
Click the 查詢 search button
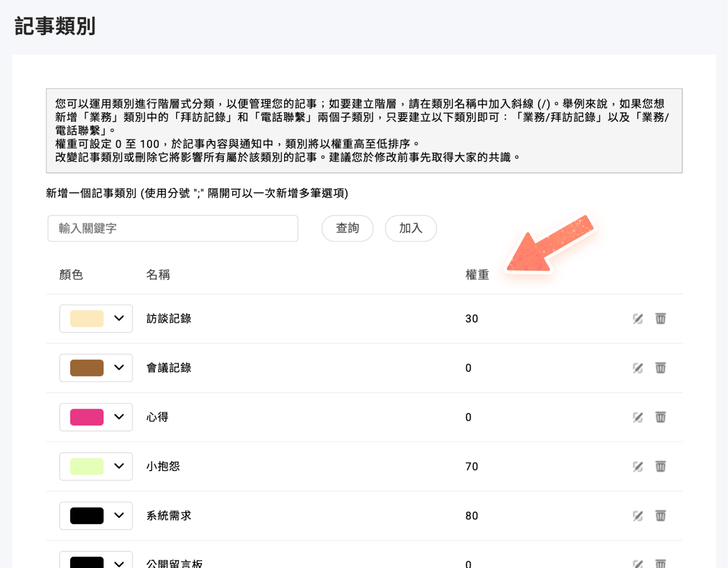point(348,228)
